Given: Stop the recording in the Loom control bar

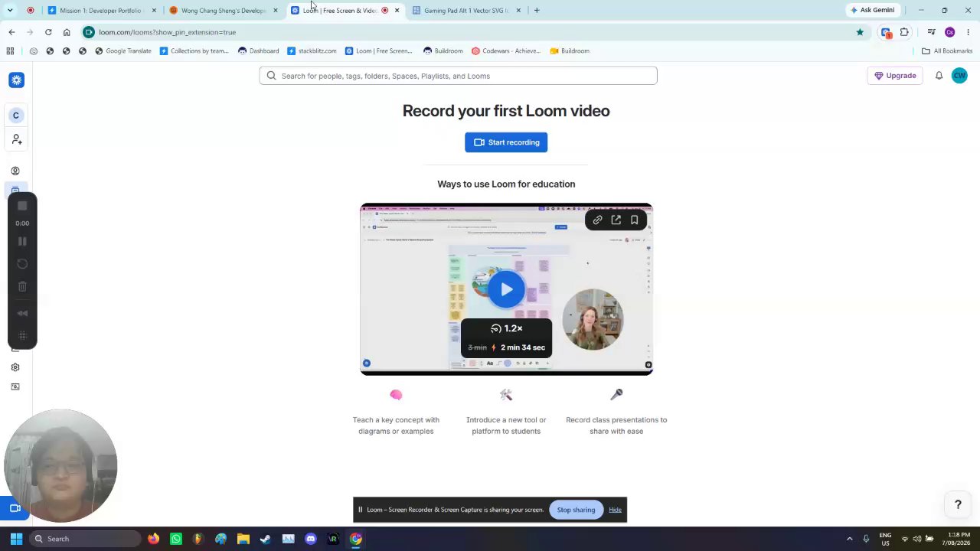Looking at the screenshot, I should [x=22, y=206].
